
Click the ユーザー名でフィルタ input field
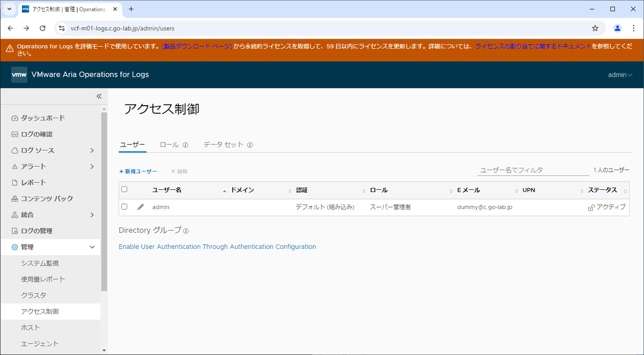click(533, 170)
